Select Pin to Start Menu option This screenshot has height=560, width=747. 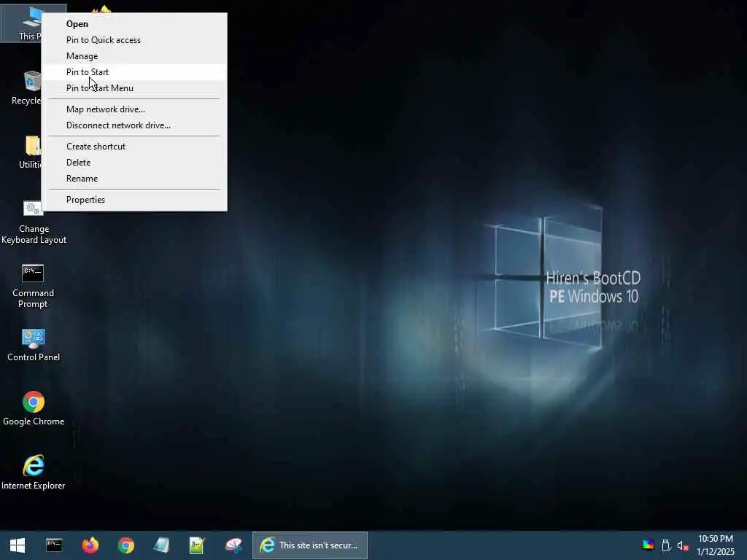click(x=134, y=88)
